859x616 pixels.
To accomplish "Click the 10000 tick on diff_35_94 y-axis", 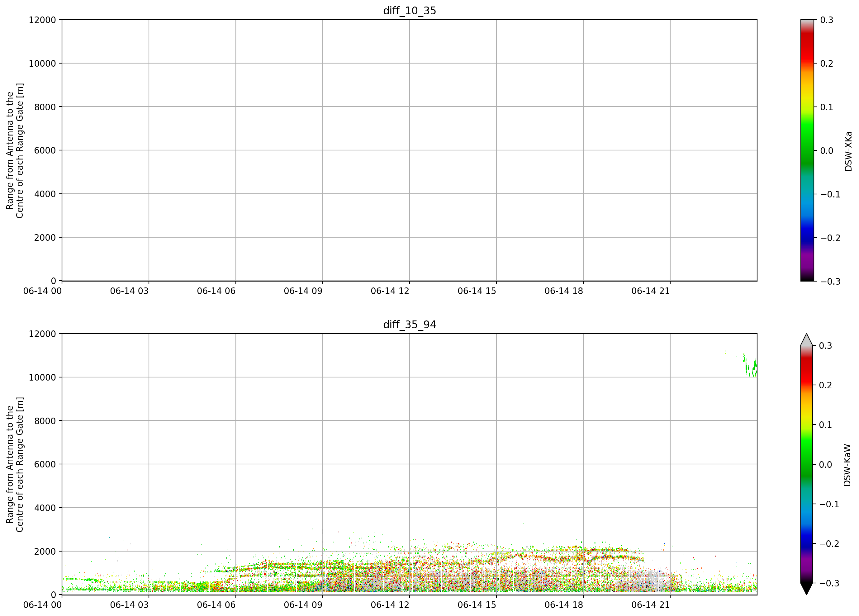I will [42, 377].
